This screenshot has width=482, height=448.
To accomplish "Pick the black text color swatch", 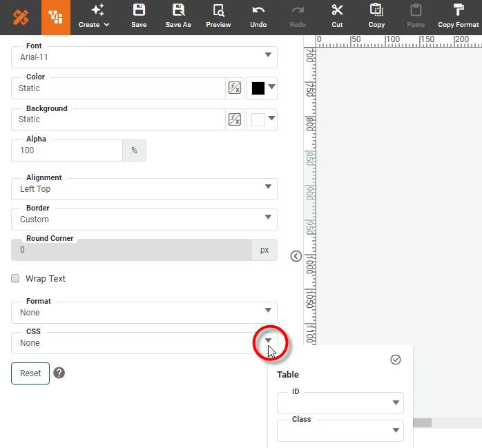I will [x=258, y=88].
